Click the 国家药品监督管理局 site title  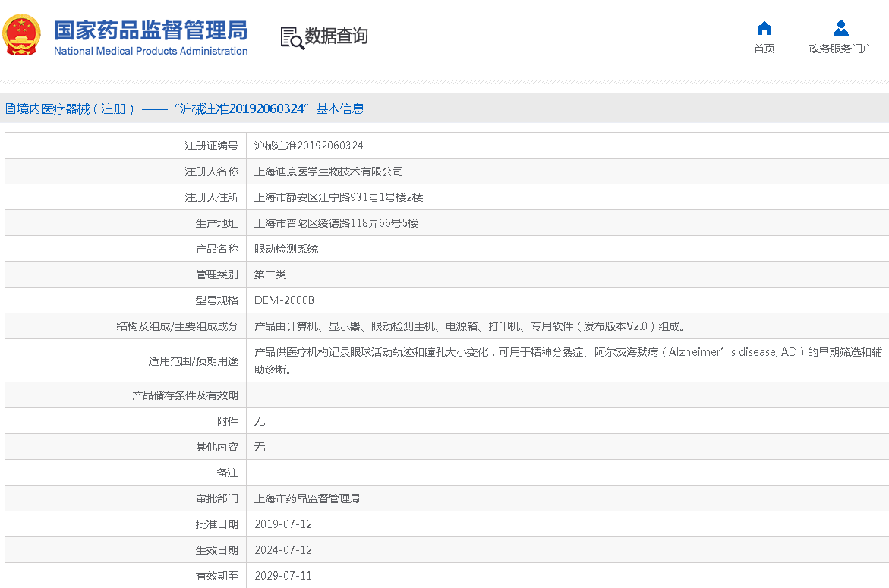click(150, 30)
